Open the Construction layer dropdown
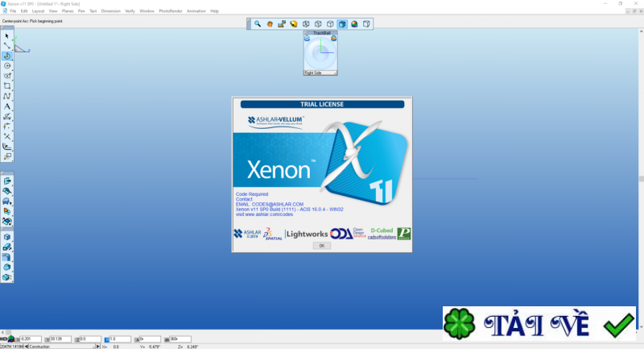This screenshot has height=349, width=644. [x=61, y=347]
